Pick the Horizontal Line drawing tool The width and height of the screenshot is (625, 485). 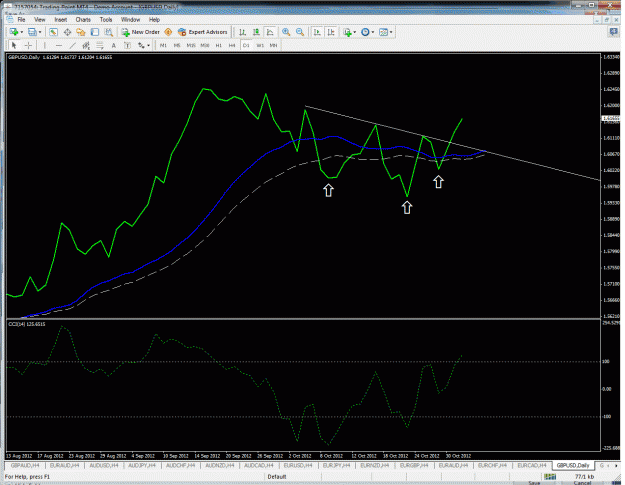click(x=59, y=45)
